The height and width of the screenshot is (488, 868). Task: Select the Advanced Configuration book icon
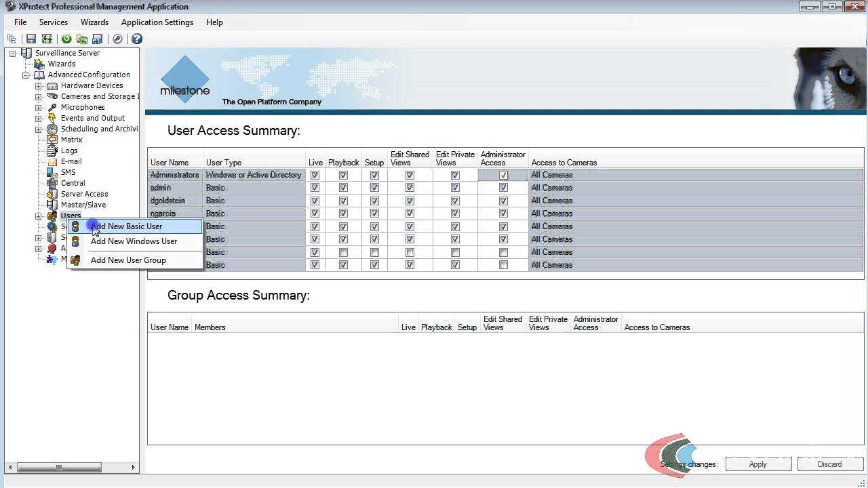(39, 75)
